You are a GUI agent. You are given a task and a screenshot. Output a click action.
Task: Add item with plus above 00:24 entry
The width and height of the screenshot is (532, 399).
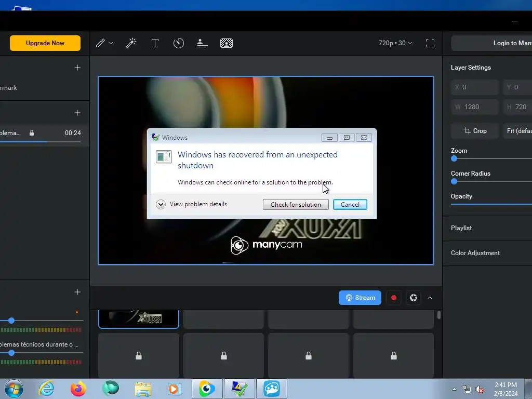coord(77,113)
